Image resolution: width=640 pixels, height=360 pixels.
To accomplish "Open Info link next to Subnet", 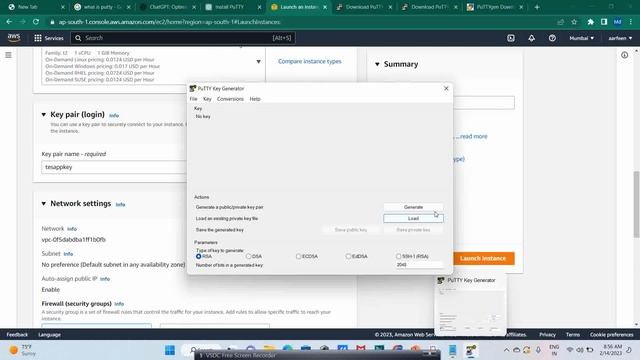I will (68, 254).
